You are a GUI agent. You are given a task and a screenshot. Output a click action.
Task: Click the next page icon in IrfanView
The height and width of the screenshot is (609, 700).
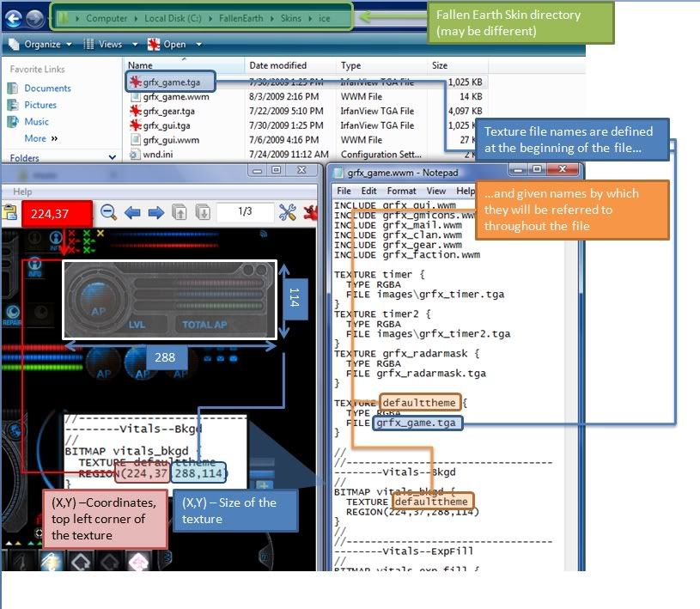(x=203, y=212)
